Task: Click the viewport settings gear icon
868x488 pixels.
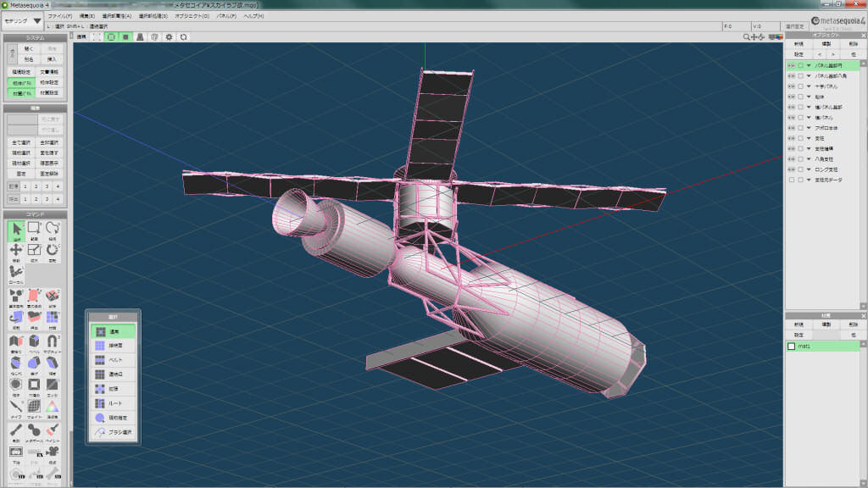Action: click(169, 37)
